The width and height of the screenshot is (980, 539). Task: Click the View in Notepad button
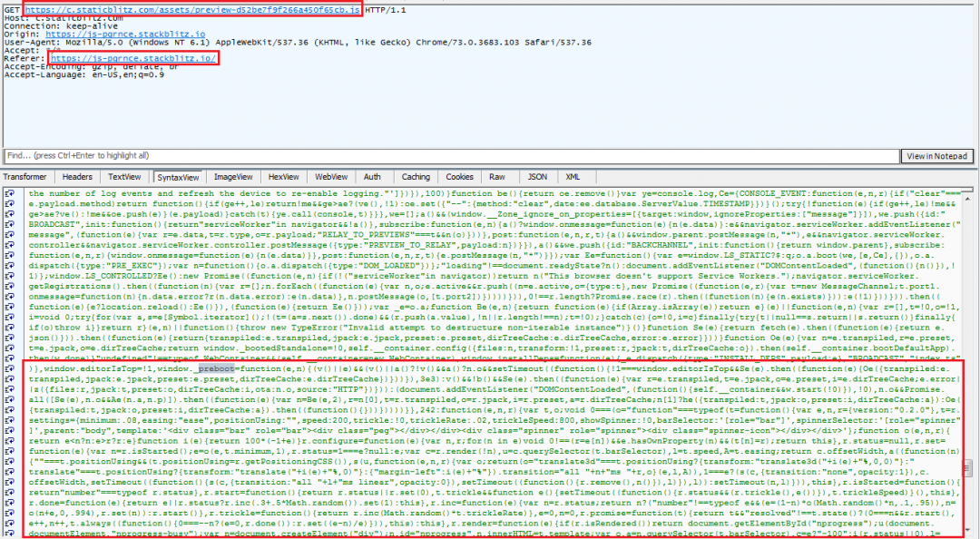click(937, 156)
